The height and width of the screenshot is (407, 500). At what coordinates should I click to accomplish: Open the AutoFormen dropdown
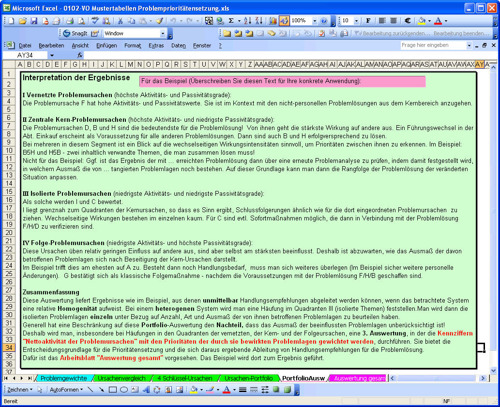coord(66,390)
